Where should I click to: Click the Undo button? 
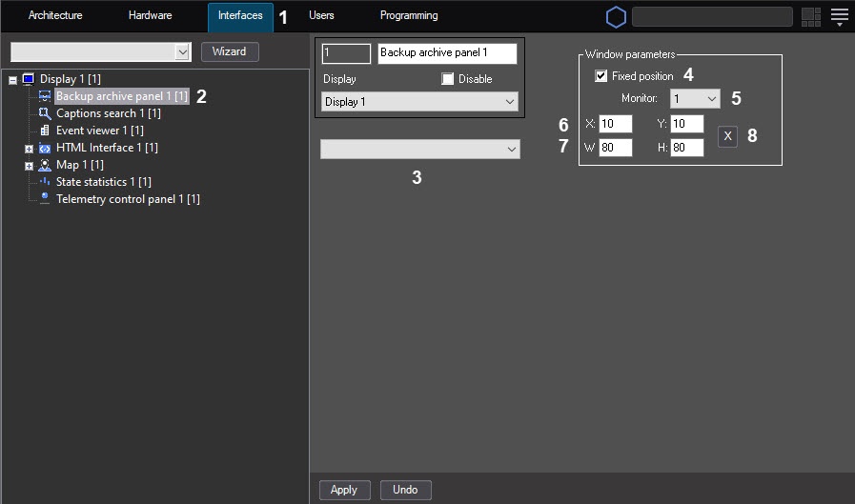405,490
